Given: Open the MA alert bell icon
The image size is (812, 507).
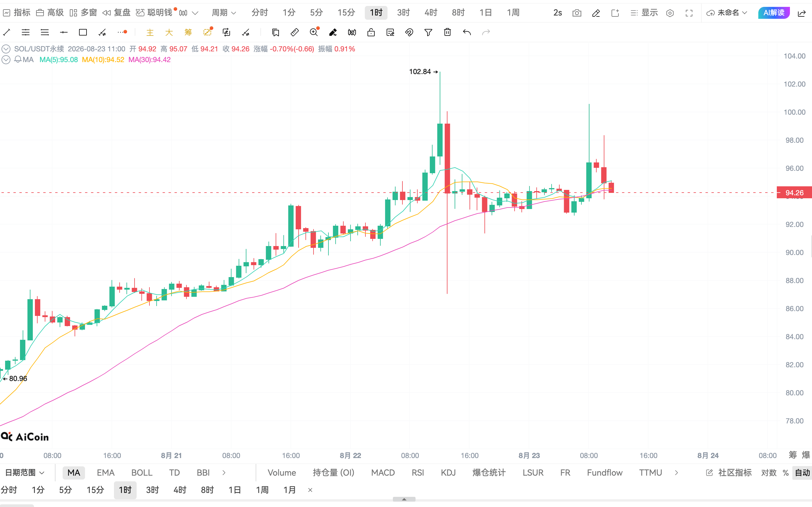Looking at the screenshot, I should pyautogui.click(x=18, y=60).
